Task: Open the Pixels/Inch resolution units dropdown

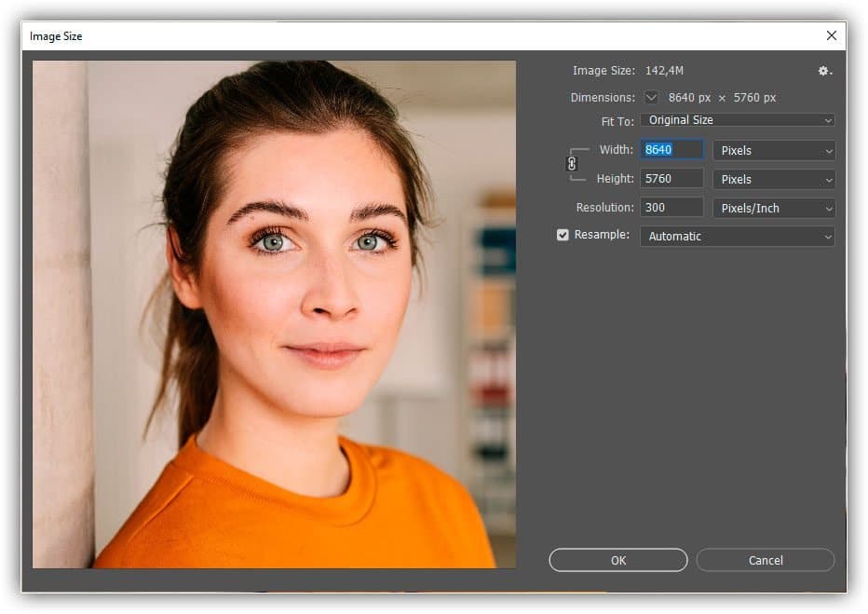Action: (773, 209)
